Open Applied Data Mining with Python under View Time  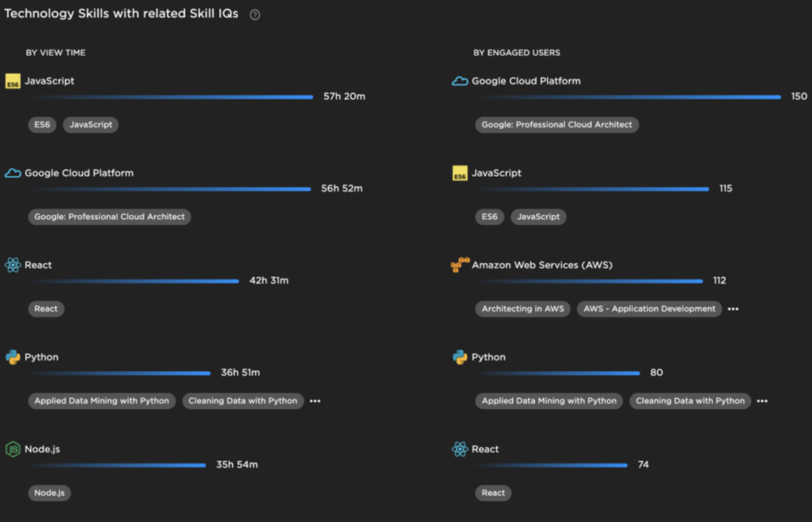click(101, 401)
